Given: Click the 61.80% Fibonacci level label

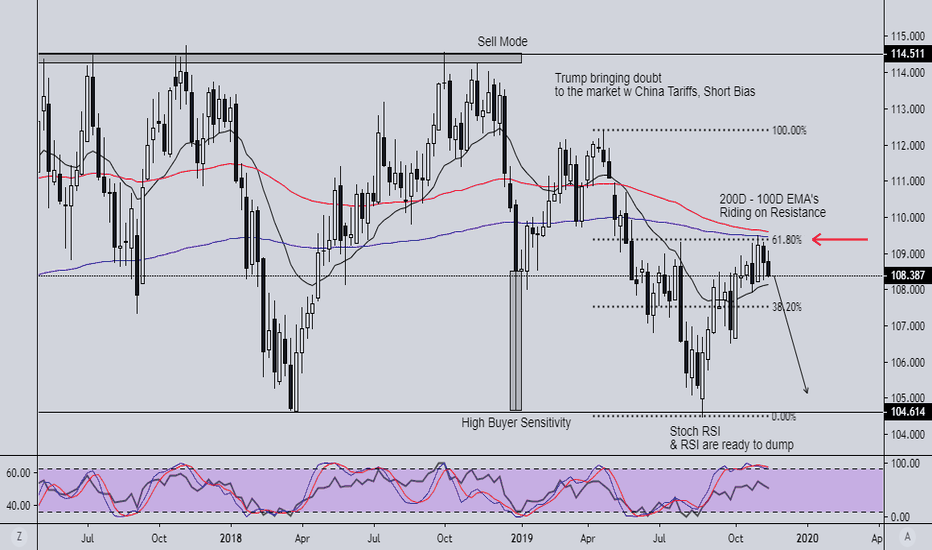Looking at the screenshot, I should pos(789,240).
